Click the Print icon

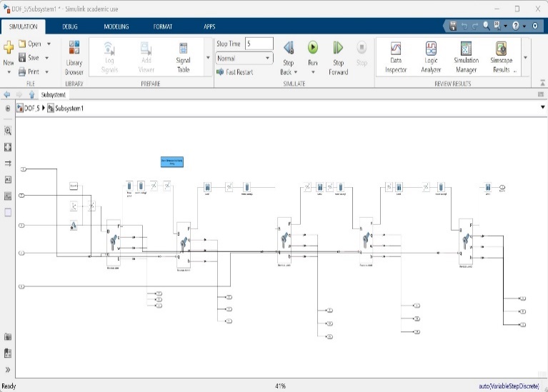pyautogui.click(x=22, y=71)
